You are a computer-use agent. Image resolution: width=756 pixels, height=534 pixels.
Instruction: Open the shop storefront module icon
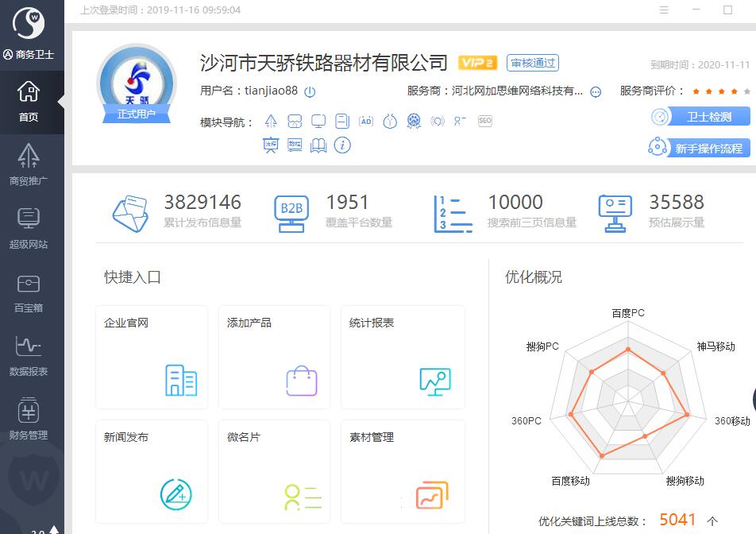click(295, 121)
